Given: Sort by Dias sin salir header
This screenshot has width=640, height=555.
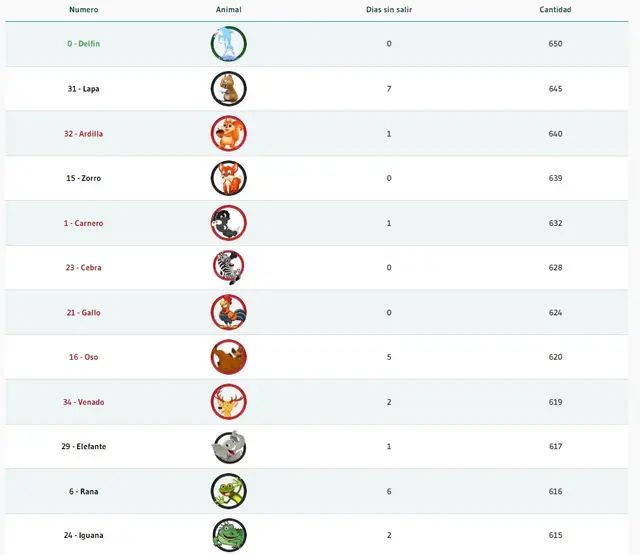Looking at the screenshot, I should coord(388,10).
